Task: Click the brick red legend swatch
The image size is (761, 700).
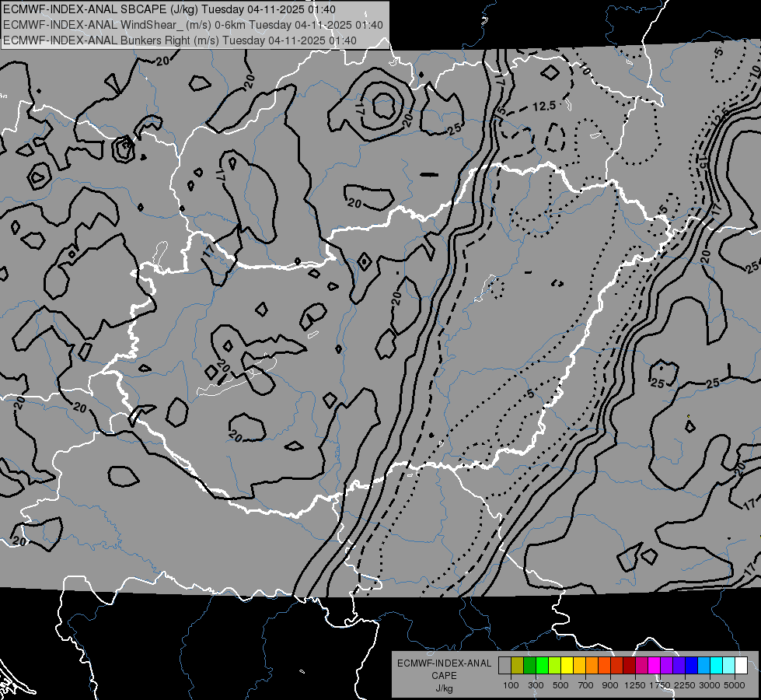Action: [617, 665]
